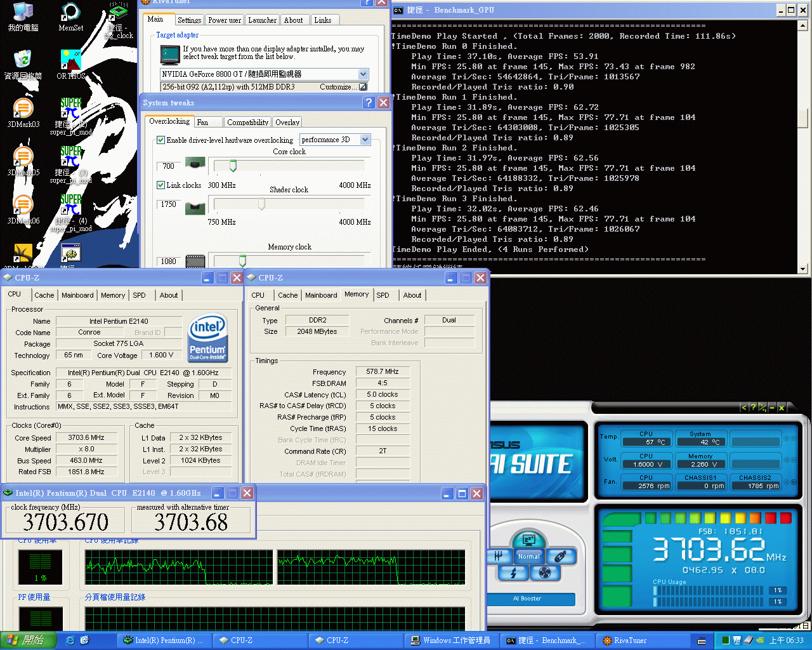The image size is (812, 650).
Task: Click the Memory clock 1080 value field
Action: [168, 261]
